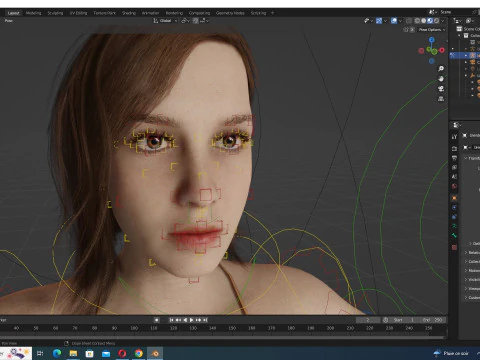
Task: Click the blue Z axis on navigation gizmo
Action: [432, 40]
